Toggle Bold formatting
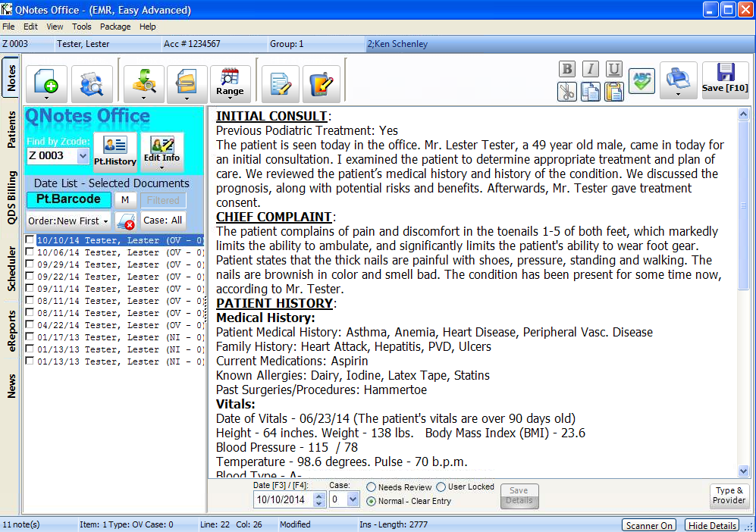 (x=567, y=69)
